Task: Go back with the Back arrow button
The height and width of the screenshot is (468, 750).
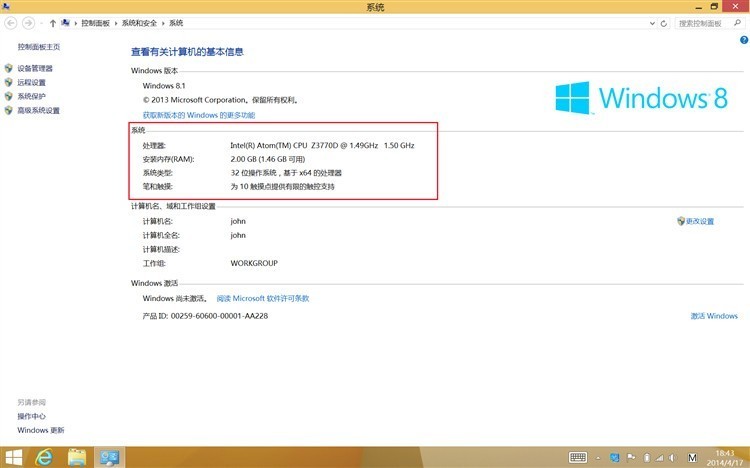Action: [11, 23]
